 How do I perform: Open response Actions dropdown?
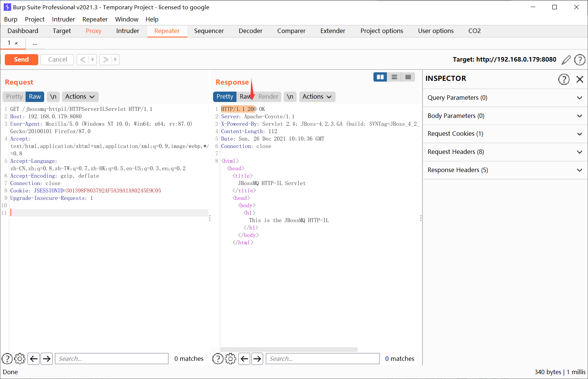317,96
